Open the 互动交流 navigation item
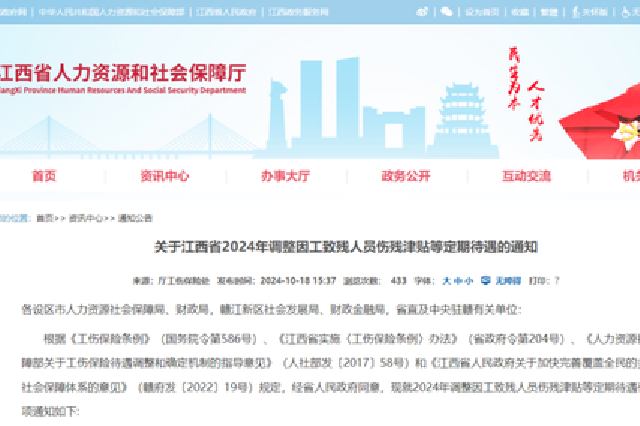 tap(527, 176)
